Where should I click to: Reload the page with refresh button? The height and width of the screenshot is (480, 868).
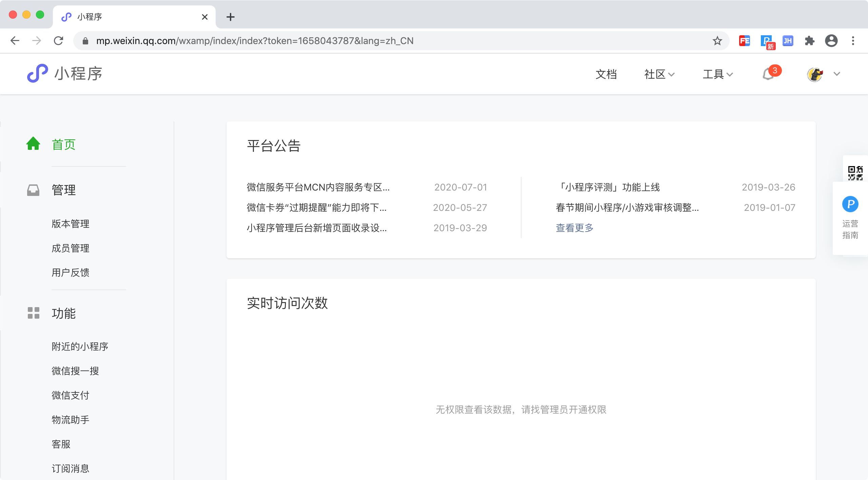click(x=59, y=41)
